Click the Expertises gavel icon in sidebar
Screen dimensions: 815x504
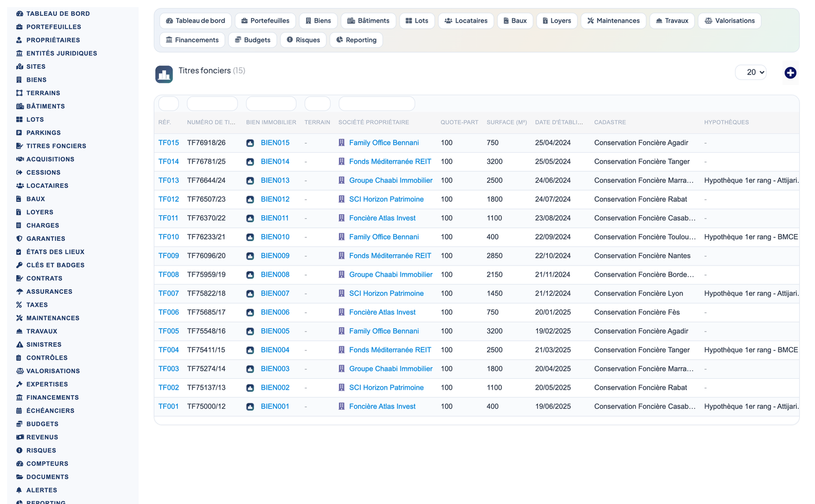tap(20, 384)
